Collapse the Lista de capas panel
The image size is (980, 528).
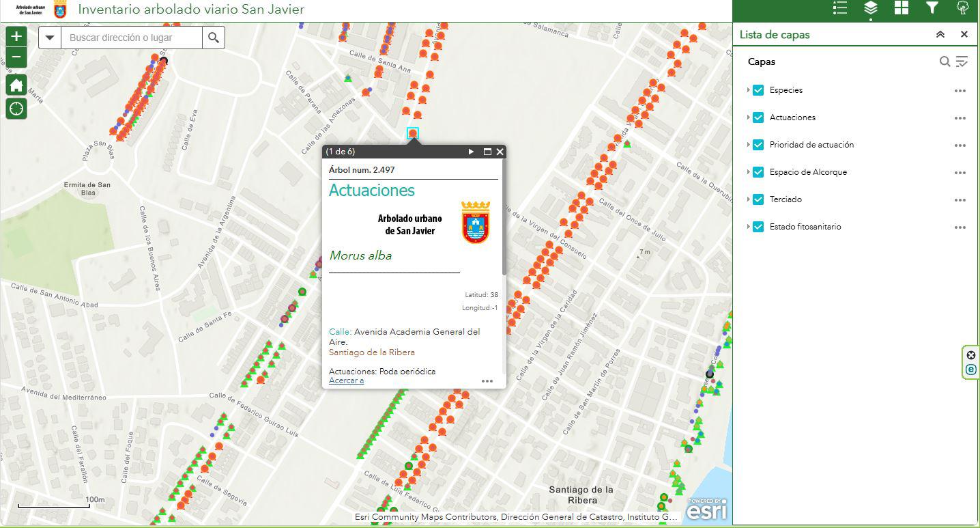pos(940,34)
